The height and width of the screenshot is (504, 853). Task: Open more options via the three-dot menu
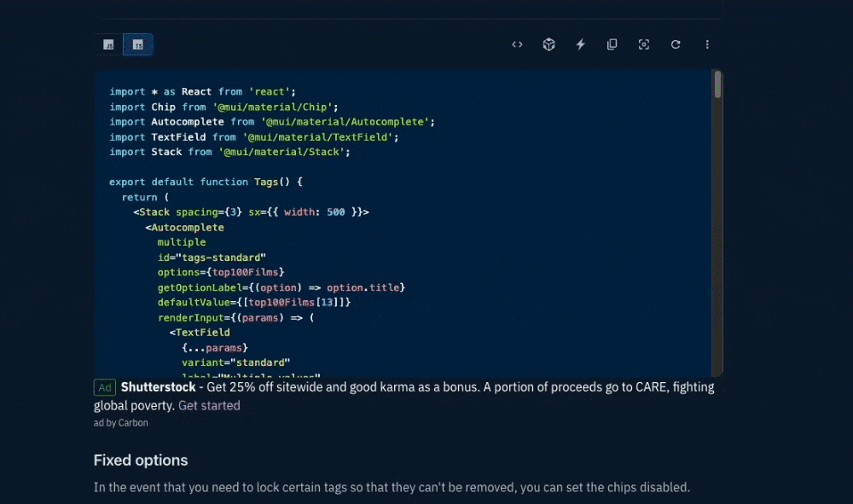[x=707, y=44]
